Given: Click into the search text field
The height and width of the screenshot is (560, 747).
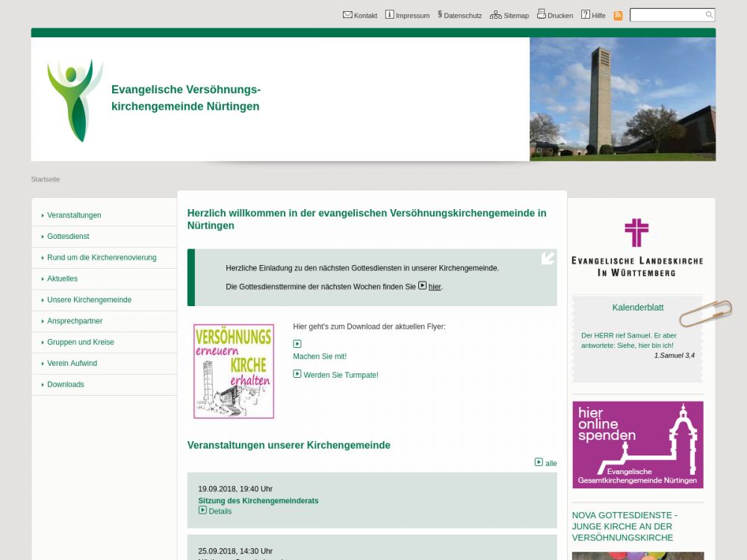Looking at the screenshot, I should click(667, 15).
